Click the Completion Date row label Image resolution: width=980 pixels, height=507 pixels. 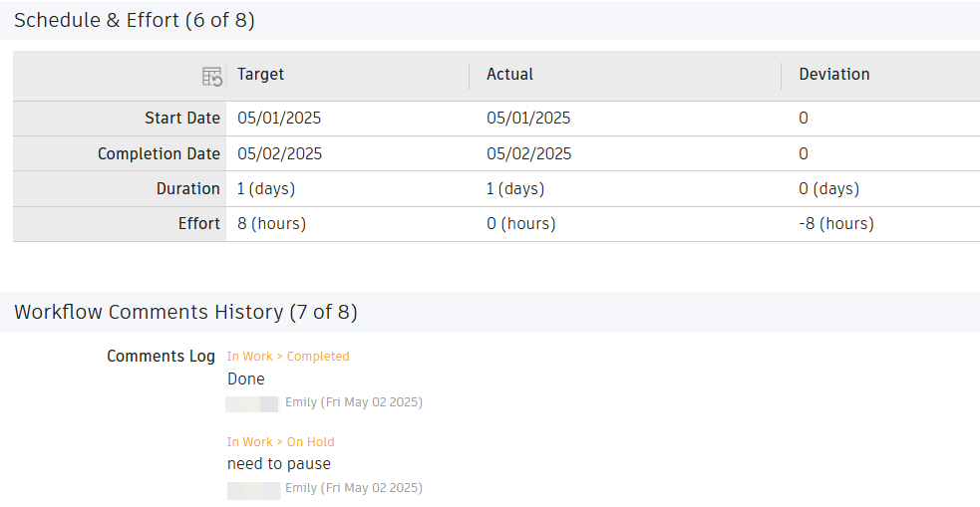(x=159, y=154)
